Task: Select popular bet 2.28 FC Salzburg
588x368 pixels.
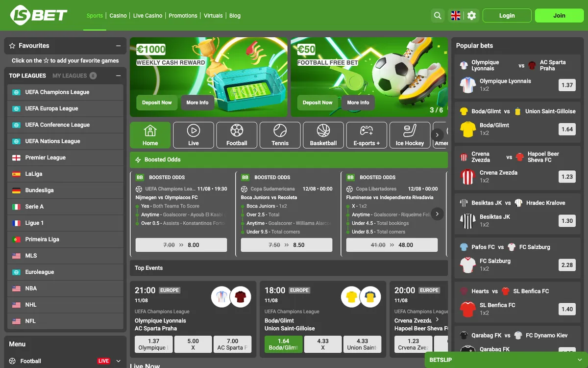Action: (x=567, y=265)
